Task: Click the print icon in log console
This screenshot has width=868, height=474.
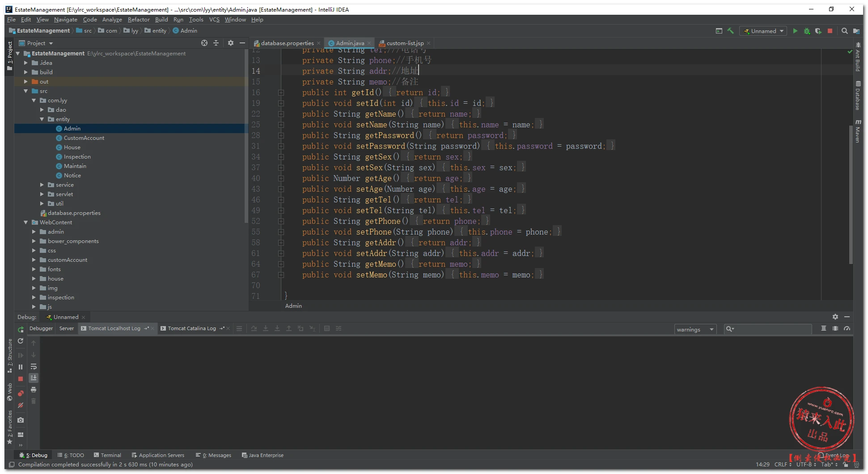Action: click(34, 390)
